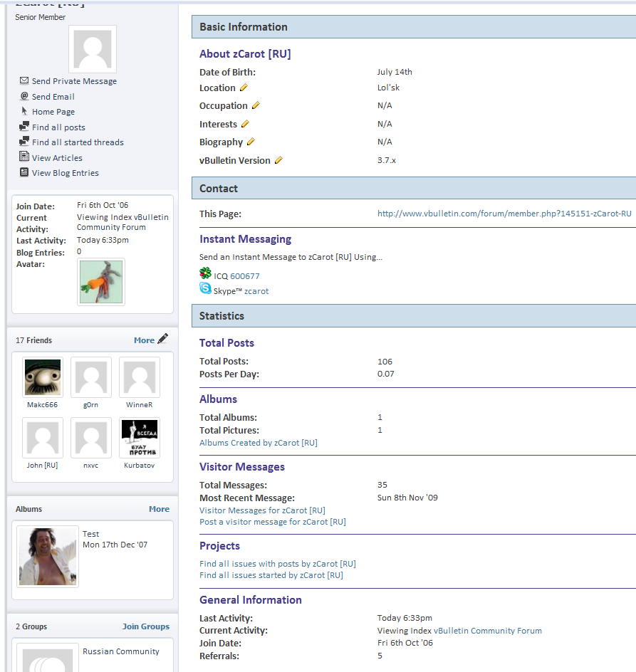
Task: Select the 3.7.x version value
Action: click(x=387, y=160)
